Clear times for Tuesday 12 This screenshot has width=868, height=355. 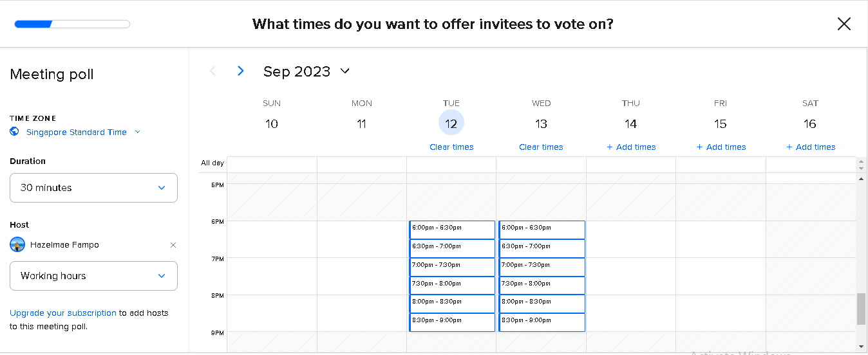(451, 147)
